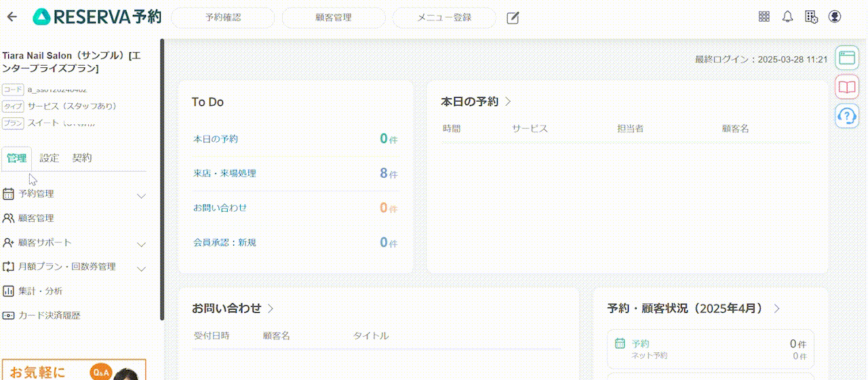The image size is (868, 380).
Task: Open the 予約・顧客状況 arrow
Action: [776, 308]
